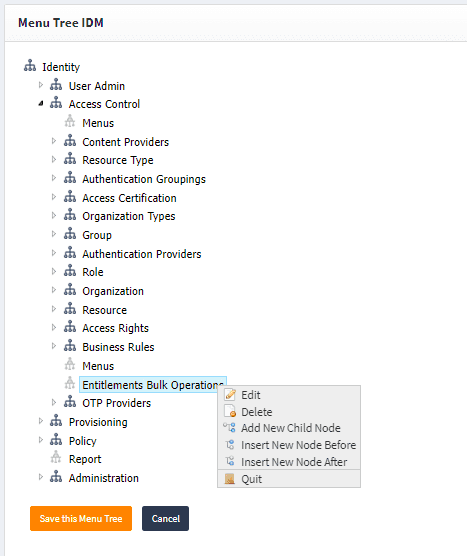This screenshot has width=467, height=556.
Task: Expand the User Admin node
Action: tap(41, 85)
